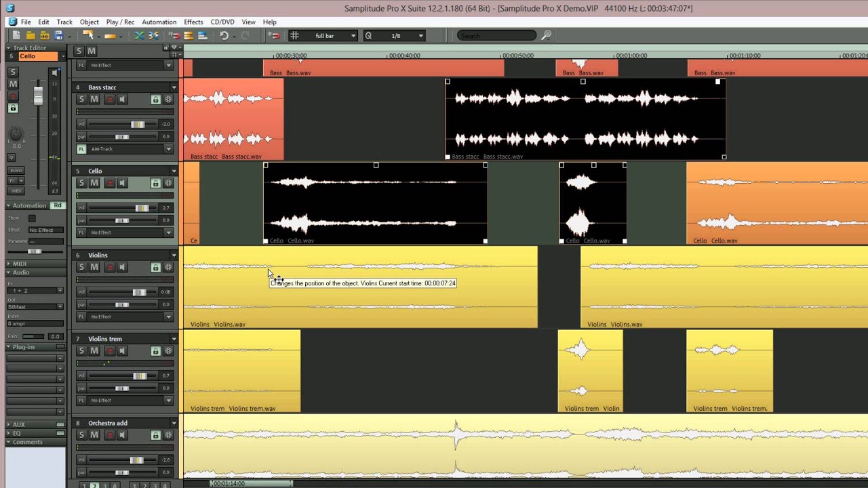868x488 pixels.
Task: Click the global Mute M button above tracks
Action: [x=92, y=51]
